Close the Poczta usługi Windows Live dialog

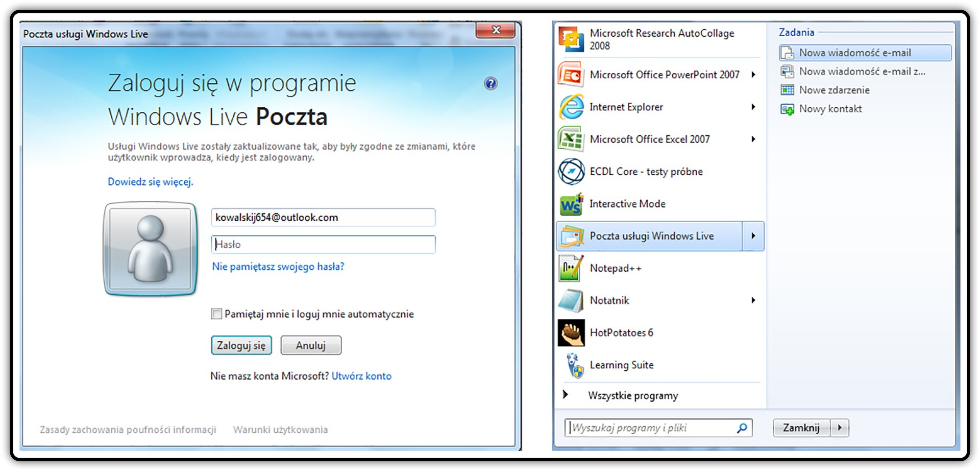(496, 30)
